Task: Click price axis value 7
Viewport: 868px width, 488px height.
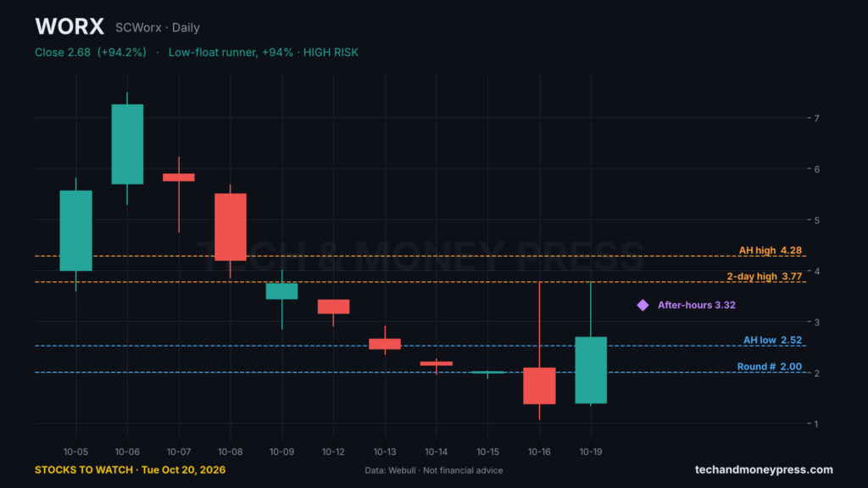Action: pyautogui.click(x=816, y=118)
